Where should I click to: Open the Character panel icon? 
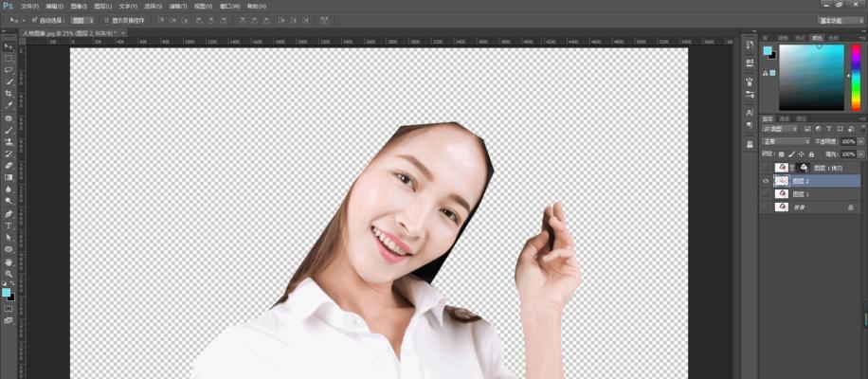pyautogui.click(x=750, y=113)
